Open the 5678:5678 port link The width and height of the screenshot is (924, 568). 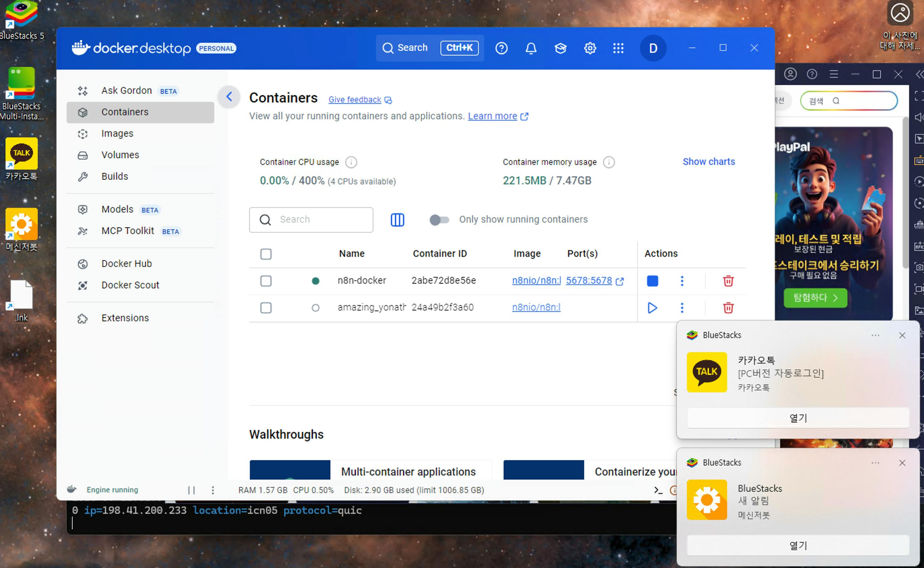(589, 281)
